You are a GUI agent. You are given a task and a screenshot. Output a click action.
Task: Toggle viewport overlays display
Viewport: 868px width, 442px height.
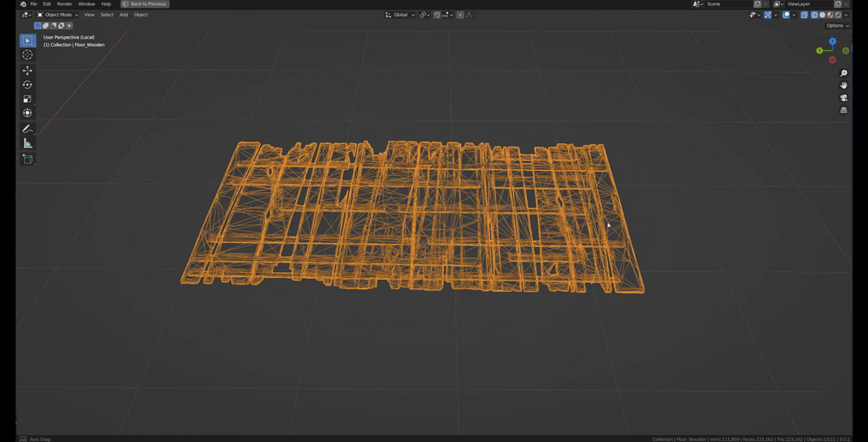click(x=786, y=15)
